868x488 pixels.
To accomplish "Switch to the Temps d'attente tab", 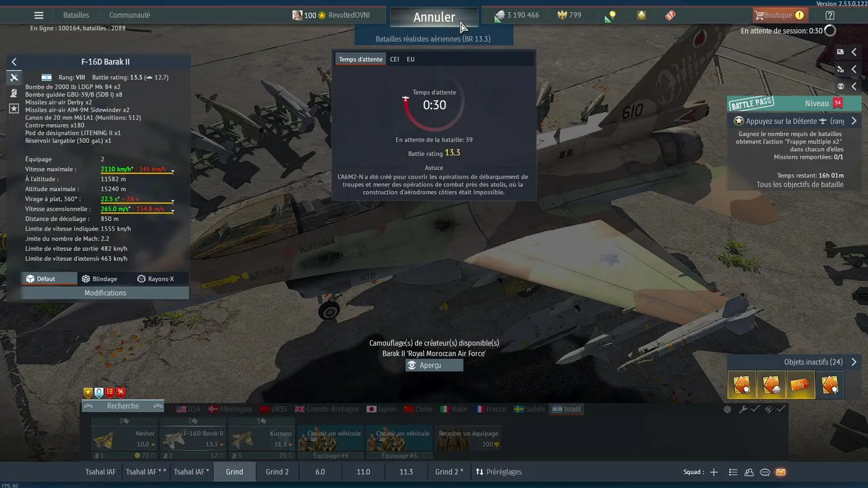I will tap(361, 59).
